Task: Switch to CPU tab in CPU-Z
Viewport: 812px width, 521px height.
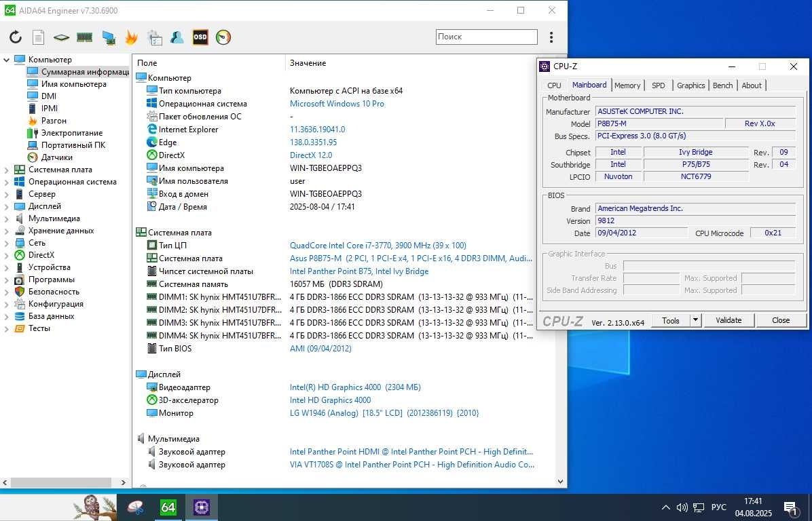Action: pos(554,85)
